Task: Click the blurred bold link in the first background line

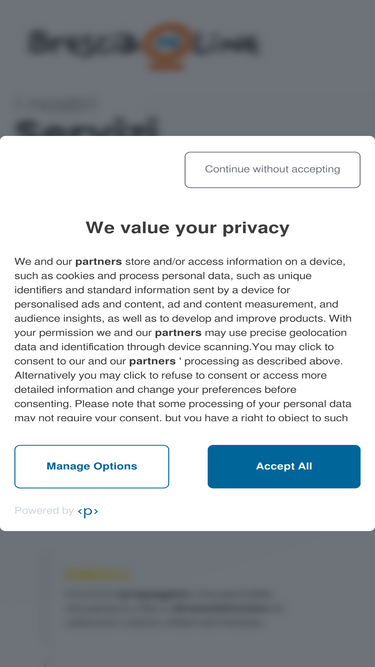Action: click(x=154, y=594)
